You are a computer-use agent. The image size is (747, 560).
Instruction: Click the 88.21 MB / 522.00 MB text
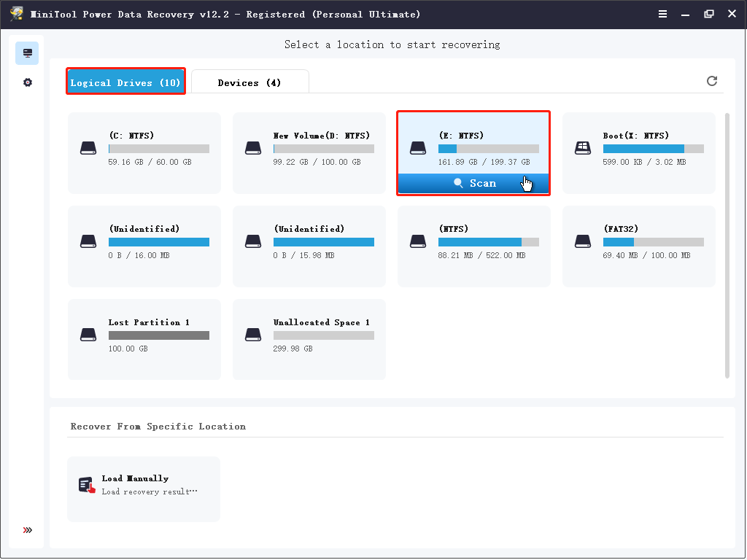click(x=481, y=255)
